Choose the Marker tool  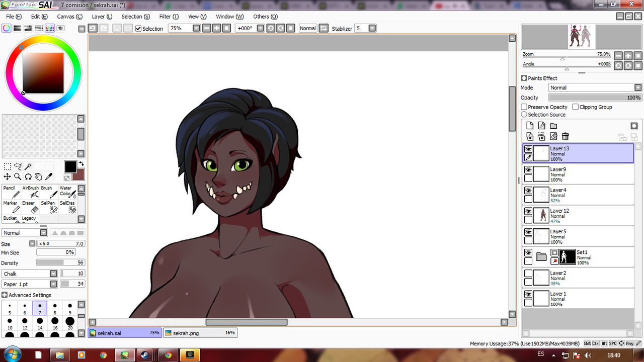pyautogui.click(x=12, y=207)
